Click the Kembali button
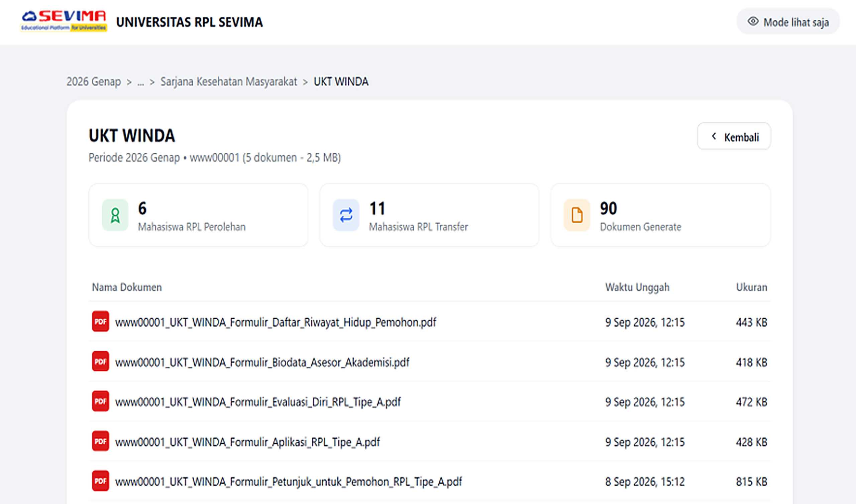856x504 pixels. (x=734, y=136)
